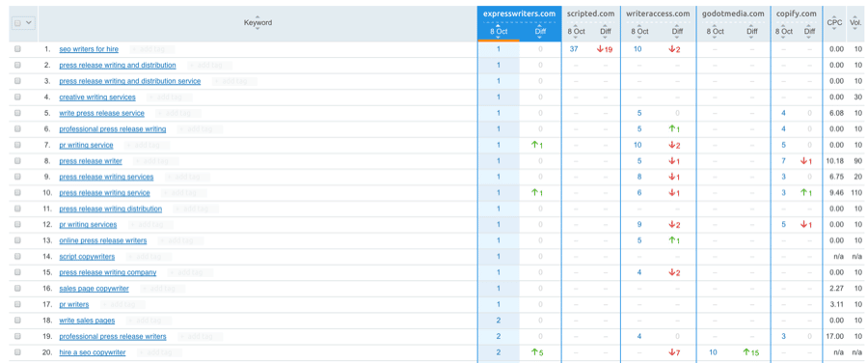
Task: Sort by copify.com Diff column
Action: tap(810, 31)
